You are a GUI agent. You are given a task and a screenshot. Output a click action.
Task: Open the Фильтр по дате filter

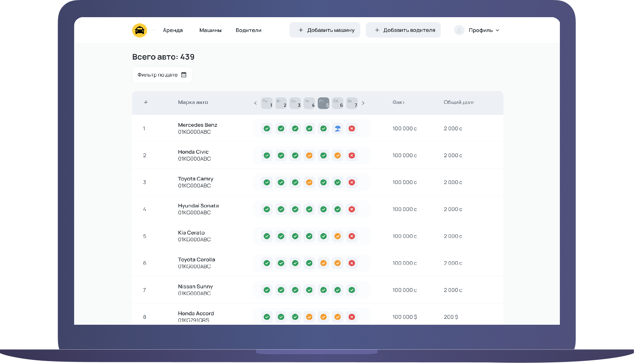point(162,75)
